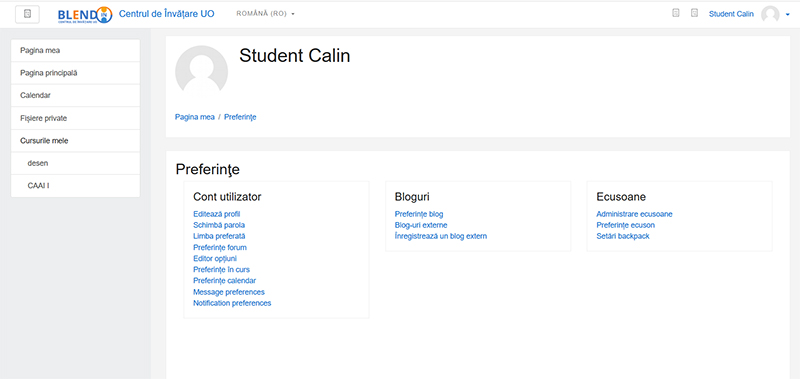Open Calendar from the sidebar
Viewport: 800px width, 379px height.
point(76,95)
